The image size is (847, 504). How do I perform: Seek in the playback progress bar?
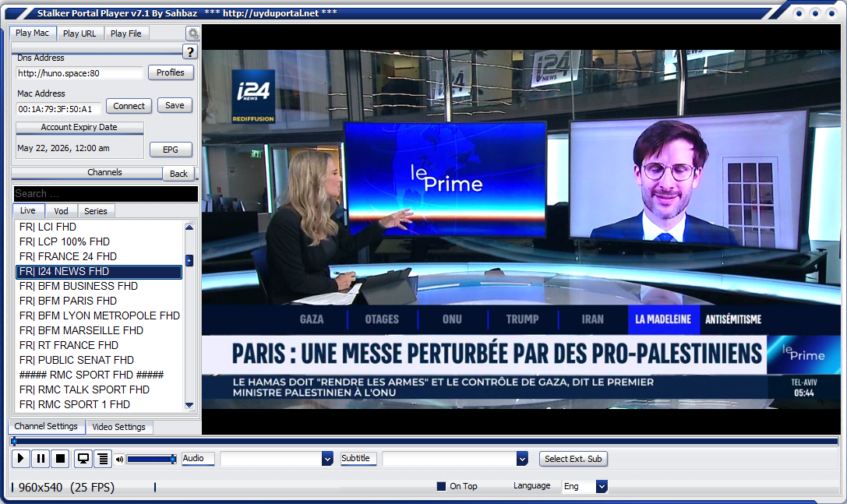[x=425, y=442]
